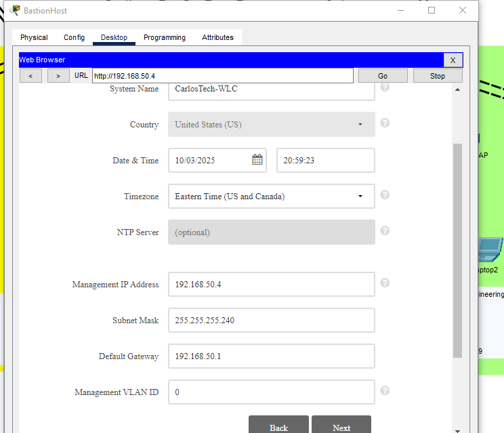Screen dimensions: 504x433
Task: Switch to the Config tab
Action: pyautogui.click(x=74, y=38)
